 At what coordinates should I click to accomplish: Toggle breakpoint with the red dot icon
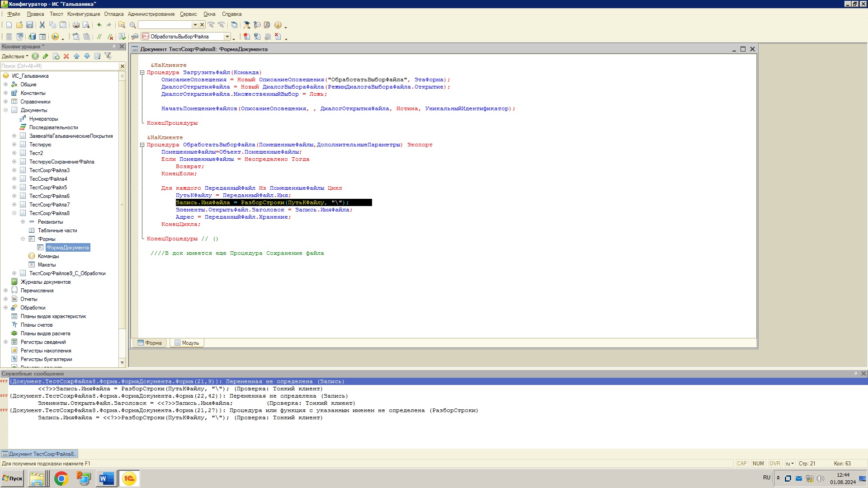[246, 37]
